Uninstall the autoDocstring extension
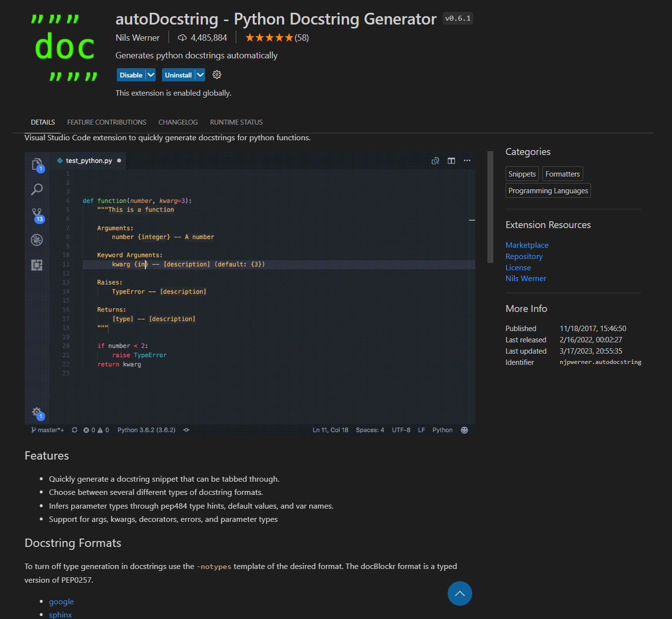The image size is (672, 619). (x=178, y=75)
